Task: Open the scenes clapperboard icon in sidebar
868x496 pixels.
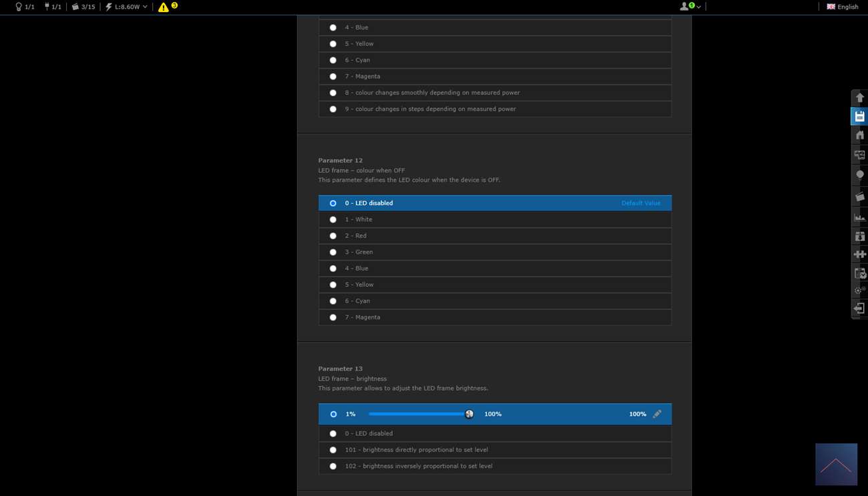Action: pyautogui.click(x=859, y=196)
